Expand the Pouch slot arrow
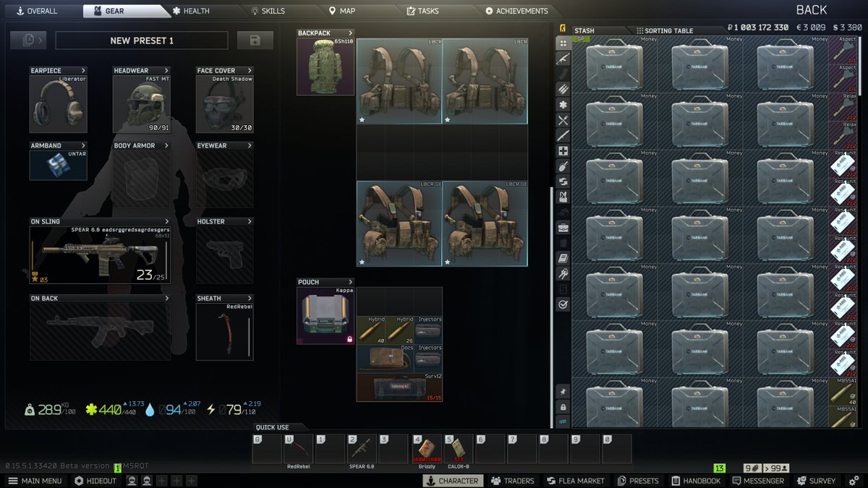Viewport: 868px width, 488px height. click(x=350, y=282)
